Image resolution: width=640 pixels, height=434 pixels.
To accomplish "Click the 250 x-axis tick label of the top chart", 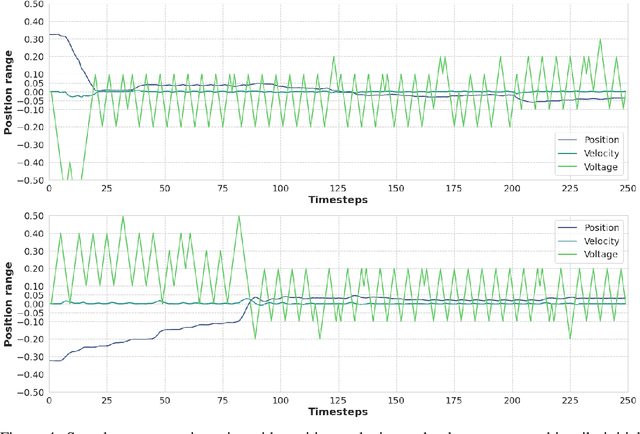I will click(625, 188).
